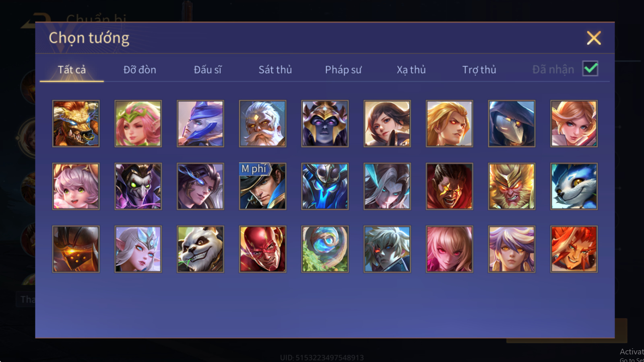Viewport: 644px width, 362px height.
Task: Choose the swirling galaxy orb hero
Action: [x=325, y=249]
